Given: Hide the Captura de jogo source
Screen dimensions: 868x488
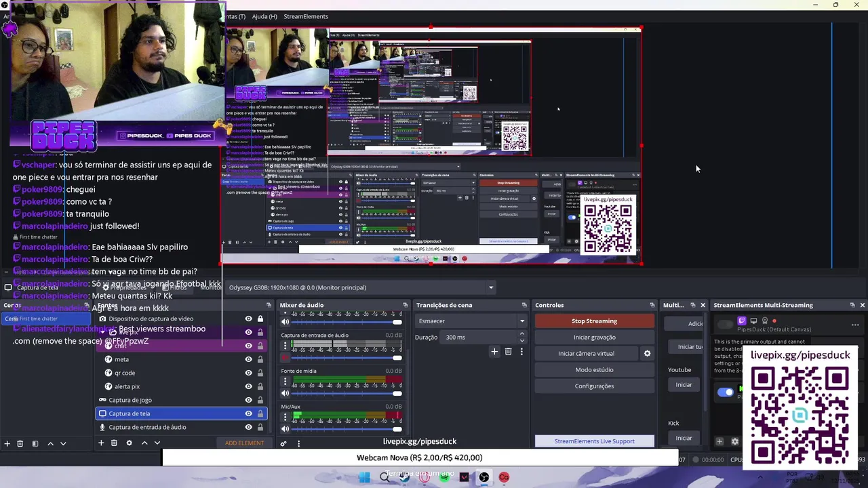Looking at the screenshot, I should click(x=248, y=400).
